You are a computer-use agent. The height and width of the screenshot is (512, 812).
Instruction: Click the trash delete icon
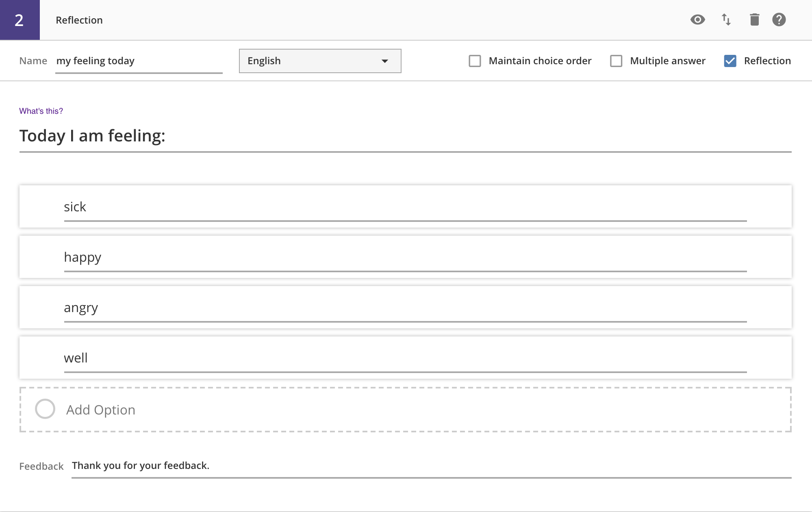754,20
